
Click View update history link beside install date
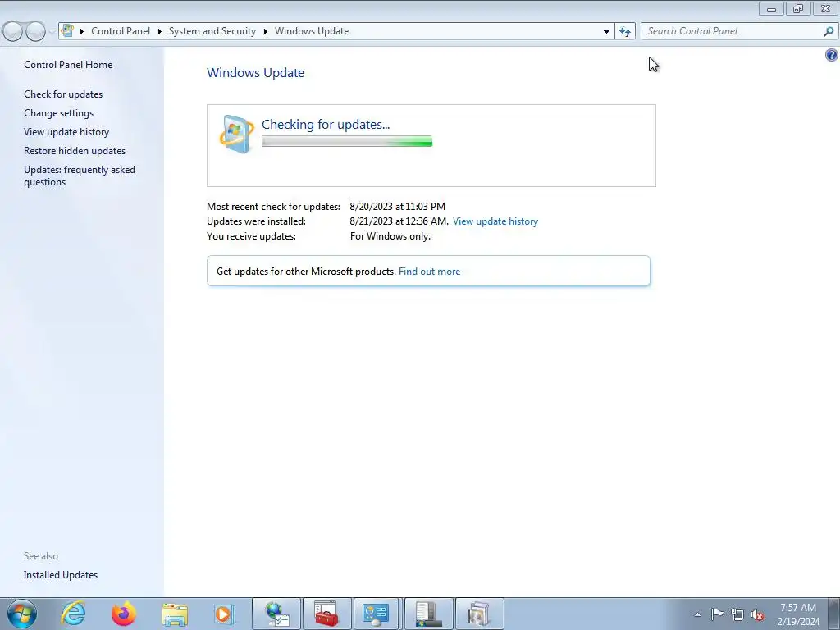pyautogui.click(x=495, y=221)
